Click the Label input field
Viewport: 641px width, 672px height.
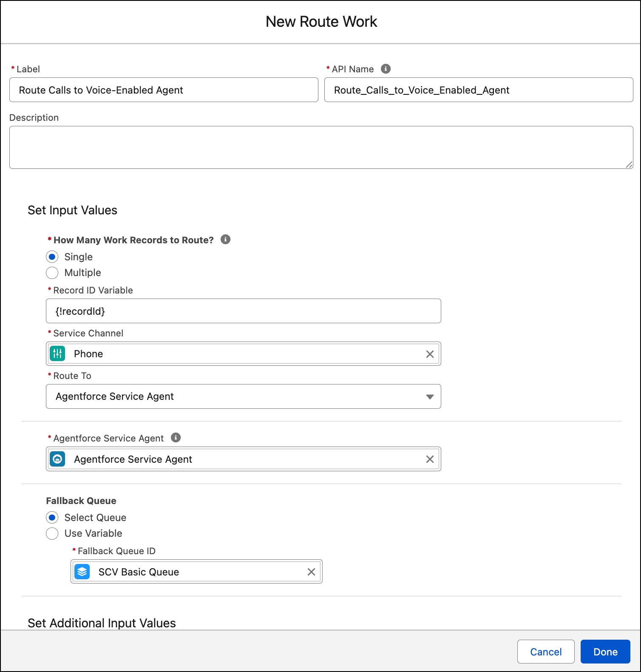point(164,90)
